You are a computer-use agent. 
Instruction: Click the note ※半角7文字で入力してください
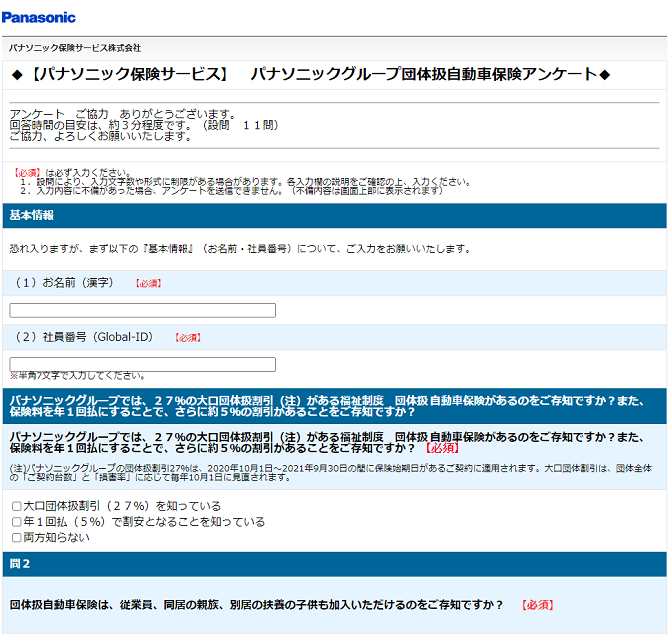pyautogui.click(x=77, y=376)
